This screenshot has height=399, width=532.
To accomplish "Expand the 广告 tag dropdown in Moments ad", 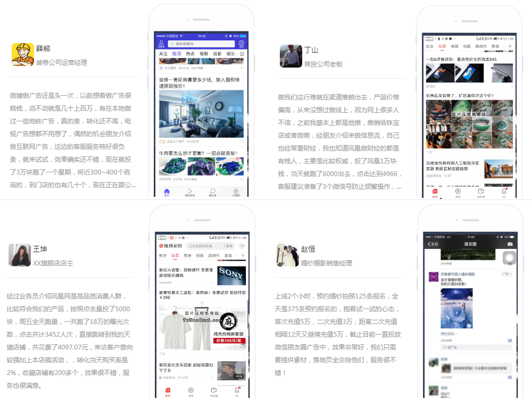I will (x=506, y=274).
